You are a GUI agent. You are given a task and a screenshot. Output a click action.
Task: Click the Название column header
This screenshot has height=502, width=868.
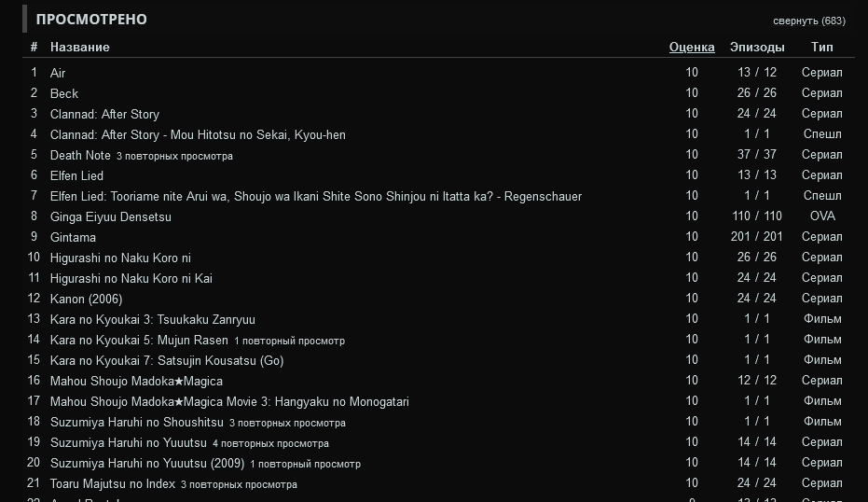click(79, 47)
